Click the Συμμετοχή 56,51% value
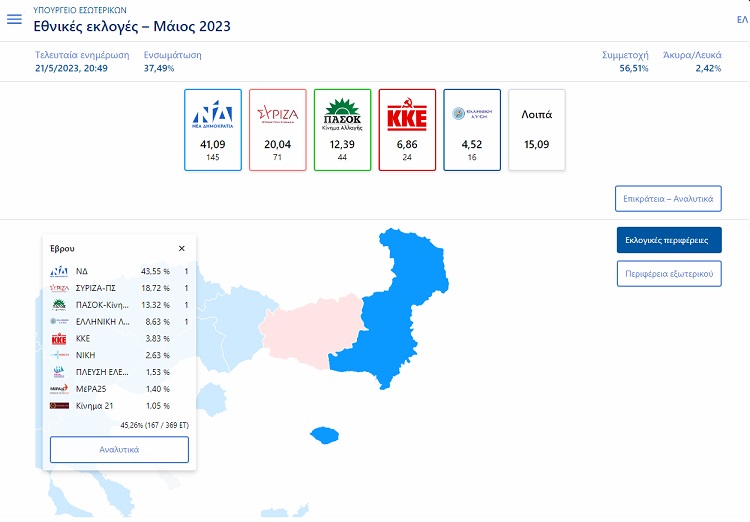 [634, 68]
